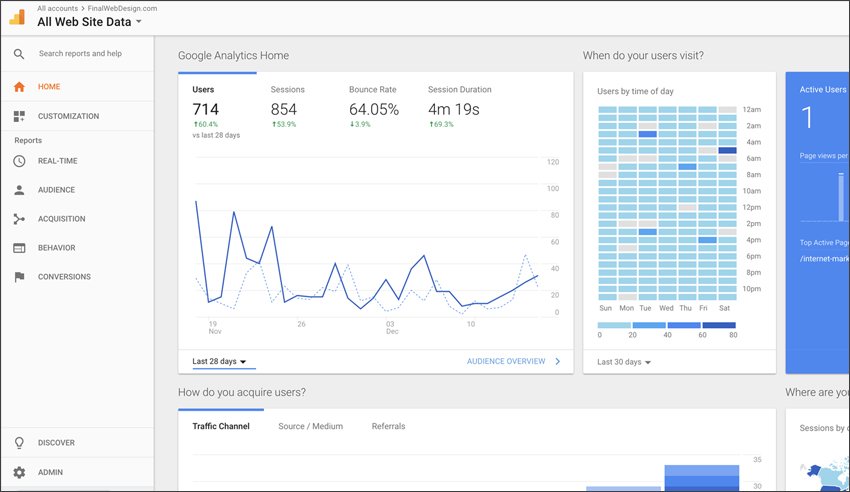Click the search magnifier icon
850x492 pixels.
[19, 54]
